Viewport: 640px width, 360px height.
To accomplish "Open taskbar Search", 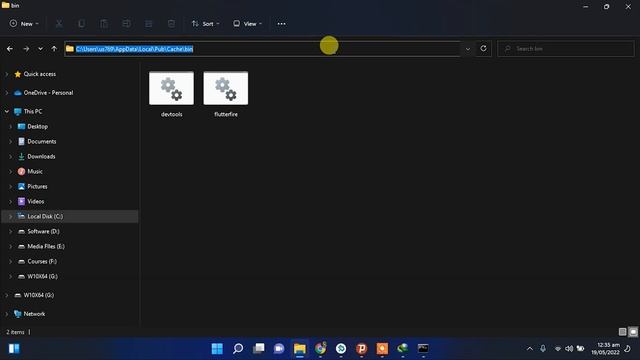I will point(238,349).
